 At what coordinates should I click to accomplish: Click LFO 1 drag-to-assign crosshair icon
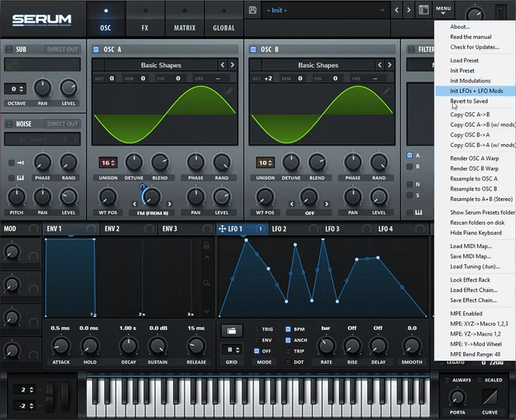[222, 229]
